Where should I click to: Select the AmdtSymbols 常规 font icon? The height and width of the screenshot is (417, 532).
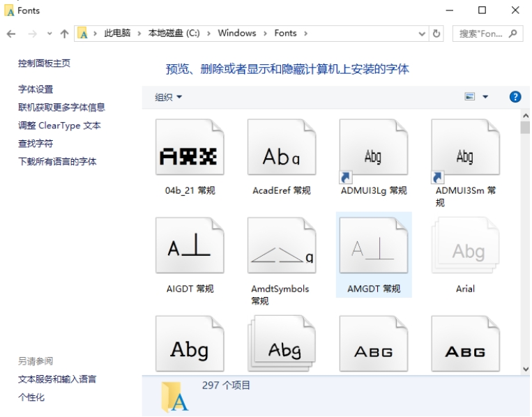(282, 245)
